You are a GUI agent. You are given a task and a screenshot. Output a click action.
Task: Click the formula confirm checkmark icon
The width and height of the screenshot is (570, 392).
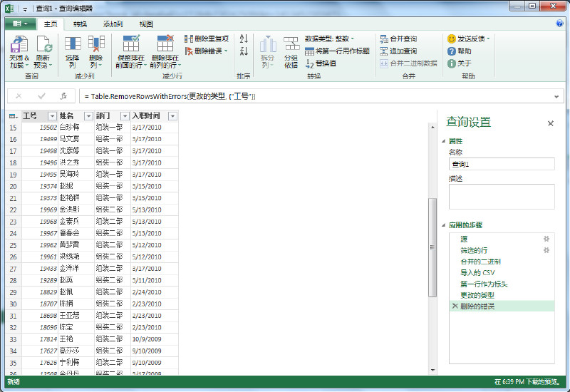tap(41, 96)
